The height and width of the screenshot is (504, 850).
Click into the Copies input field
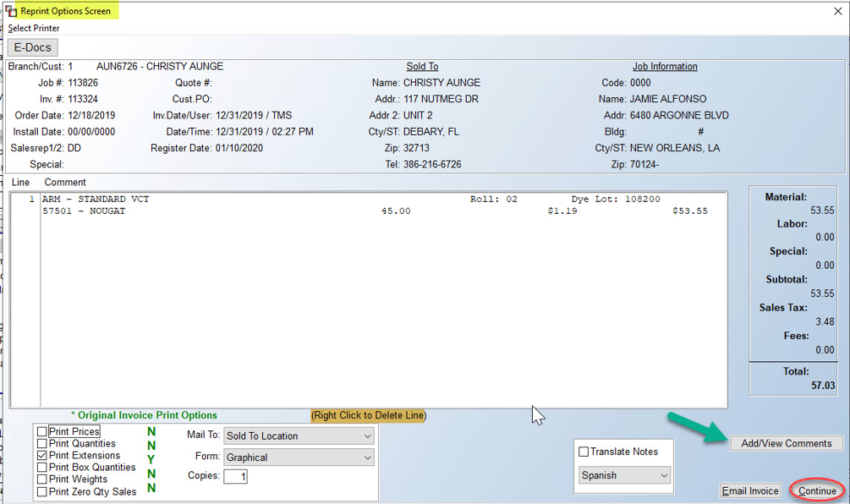click(x=236, y=476)
